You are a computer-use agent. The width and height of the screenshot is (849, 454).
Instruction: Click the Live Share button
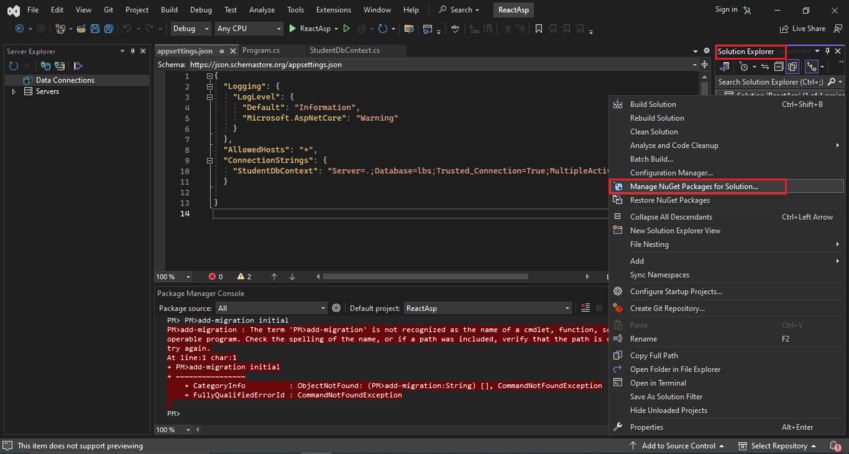(x=802, y=29)
